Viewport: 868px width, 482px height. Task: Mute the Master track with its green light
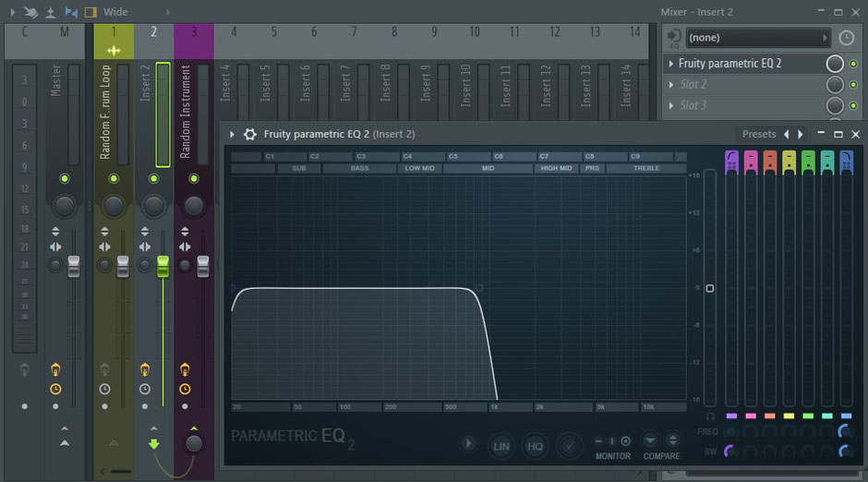[65, 178]
